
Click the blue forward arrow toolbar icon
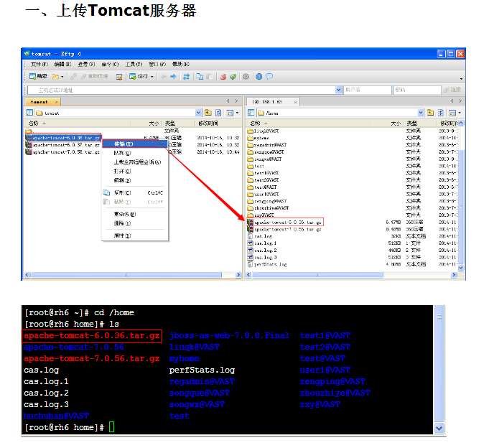click(173, 76)
